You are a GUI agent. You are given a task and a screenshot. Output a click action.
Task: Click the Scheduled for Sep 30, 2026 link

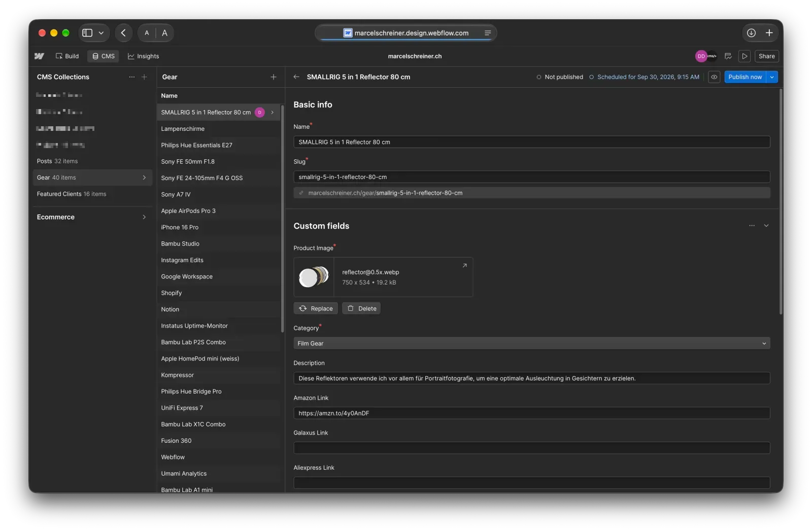point(644,77)
